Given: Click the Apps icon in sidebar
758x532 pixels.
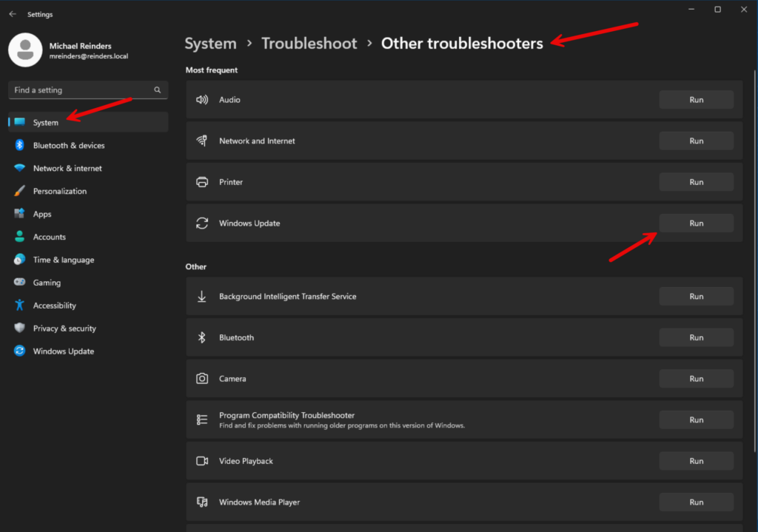Looking at the screenshot, I should pos(19,214).
